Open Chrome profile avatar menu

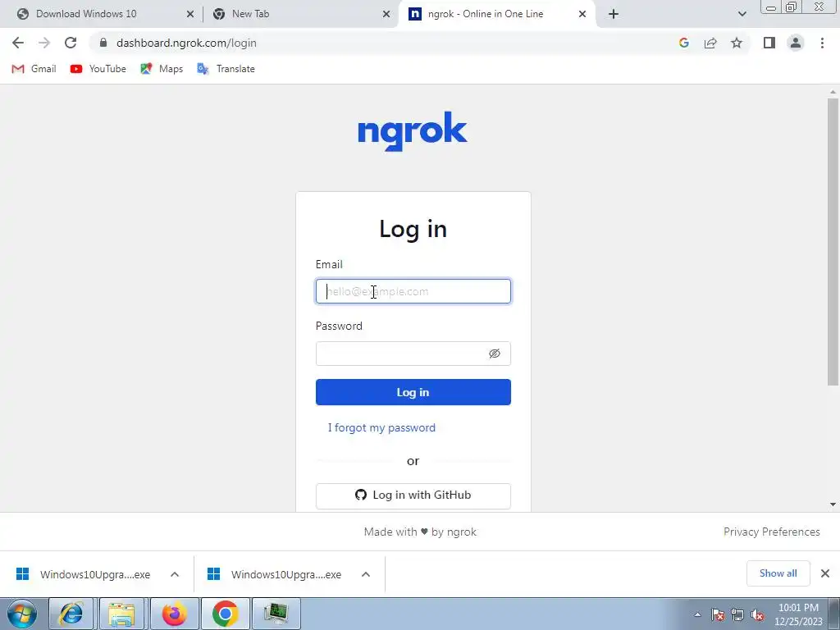point(796,43)
